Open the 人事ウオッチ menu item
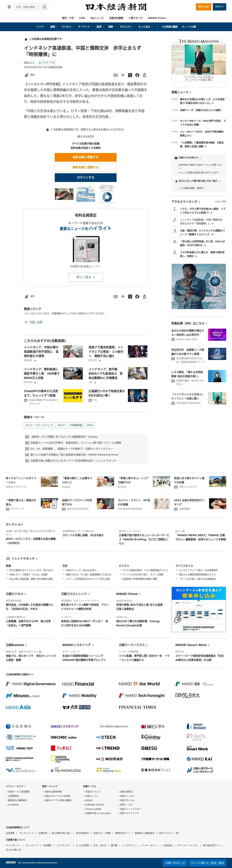Image resolution: width=232 pixels, height=868 pixels. tap(136, 18)
